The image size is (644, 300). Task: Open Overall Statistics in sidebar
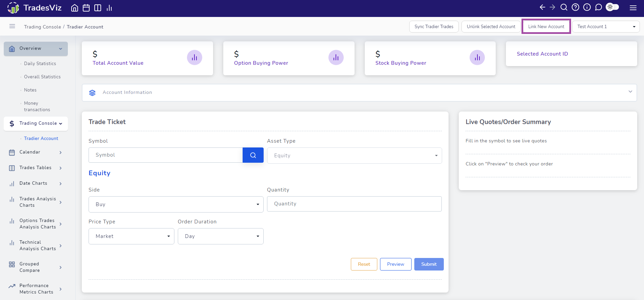point(42,77)
